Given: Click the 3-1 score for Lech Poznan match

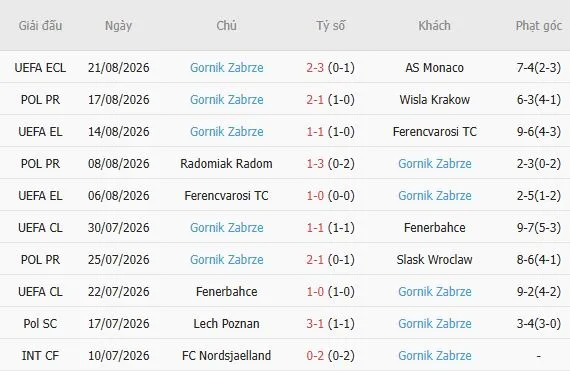Looking at the screenshot, I should [x=315, y=324].
